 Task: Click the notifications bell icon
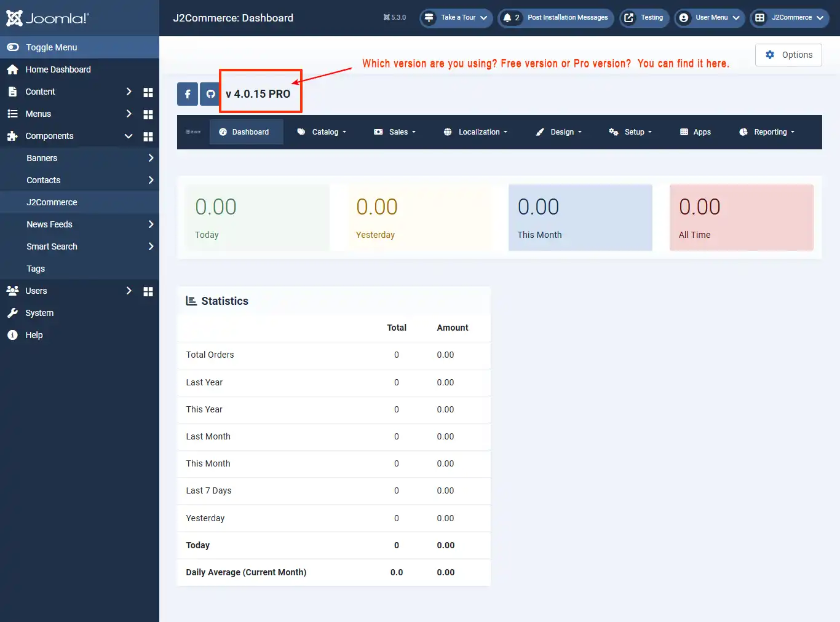click(x=507, y=18)
